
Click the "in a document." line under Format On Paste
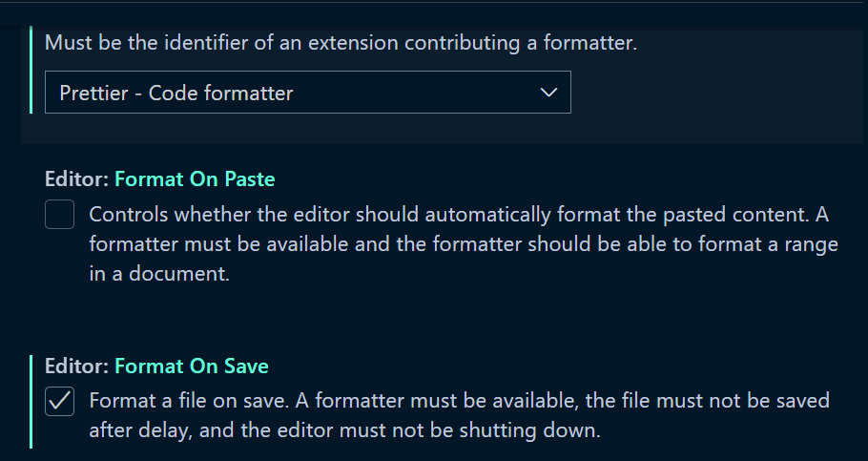point(159,274)
